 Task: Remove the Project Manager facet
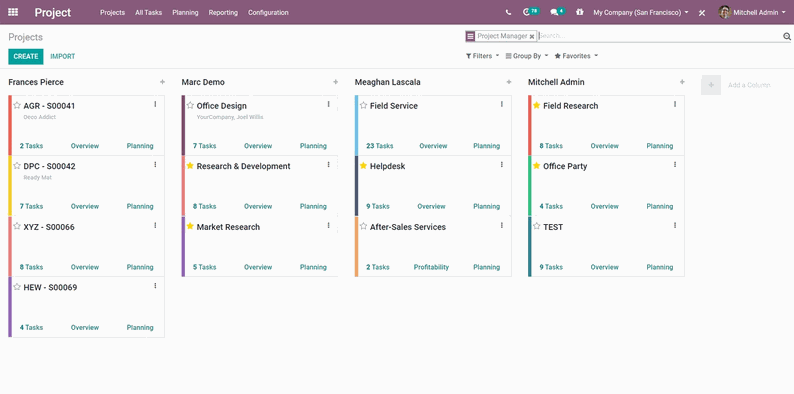click(532, 36)
